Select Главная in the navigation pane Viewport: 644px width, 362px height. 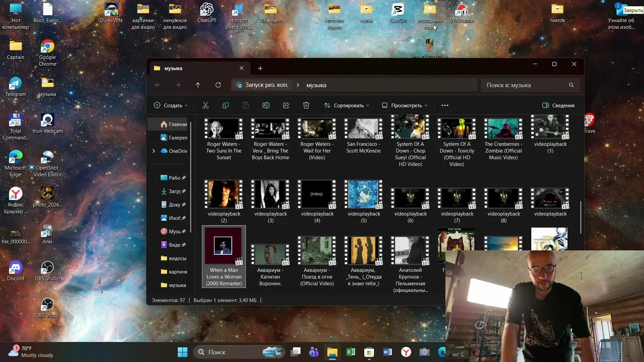pos(174,124)
